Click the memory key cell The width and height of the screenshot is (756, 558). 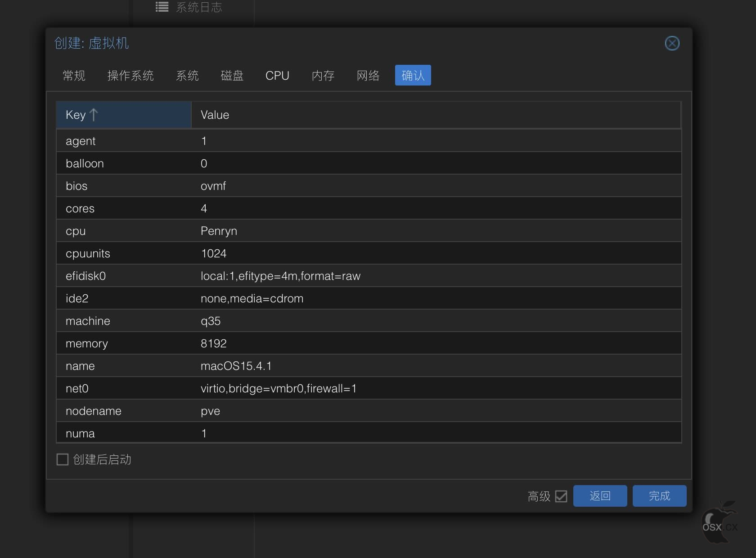pyautogui.click(x=124, y=343)
